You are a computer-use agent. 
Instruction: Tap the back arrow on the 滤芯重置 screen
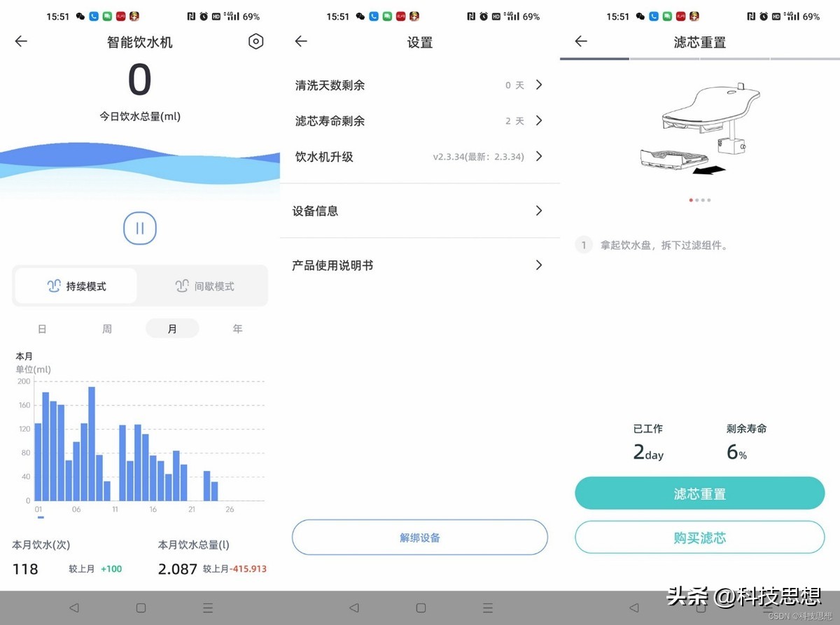[x=580, y=41]
